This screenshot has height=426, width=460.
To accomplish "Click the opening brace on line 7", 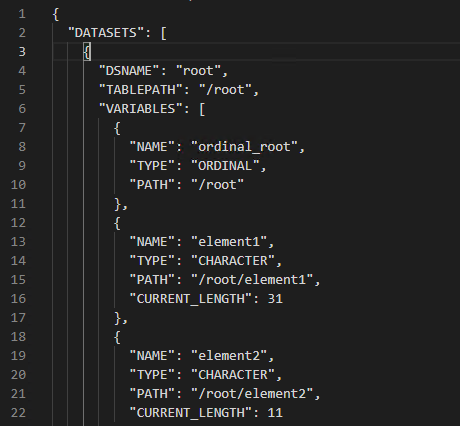I will (117, 128).
